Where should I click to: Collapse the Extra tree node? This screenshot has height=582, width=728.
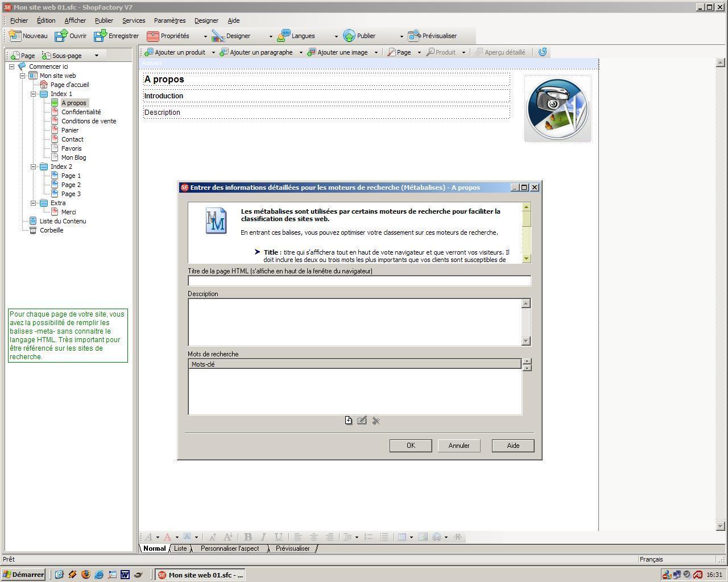(x=33, y=203)
